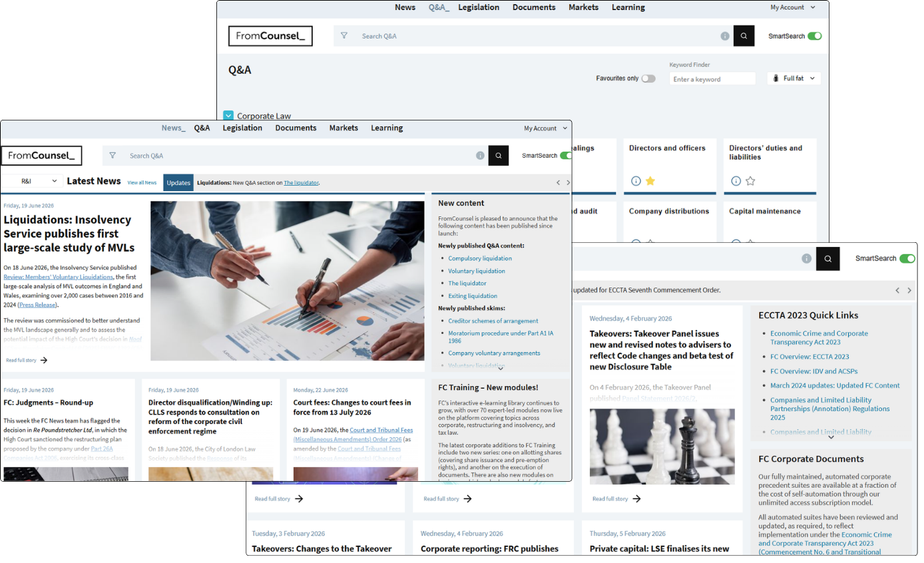Open Markets menu in News window
The width and height of the screenshot is (924, 563).
pos(344,128)
